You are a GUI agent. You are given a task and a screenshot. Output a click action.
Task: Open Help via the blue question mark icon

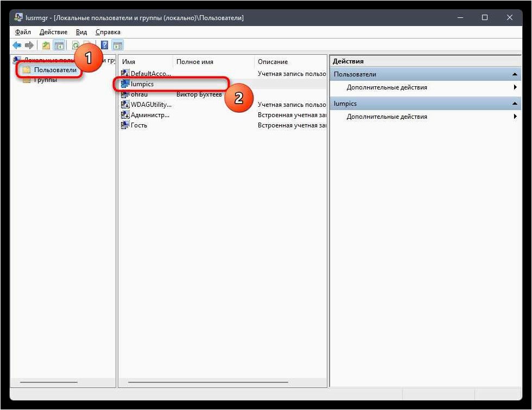105,45
